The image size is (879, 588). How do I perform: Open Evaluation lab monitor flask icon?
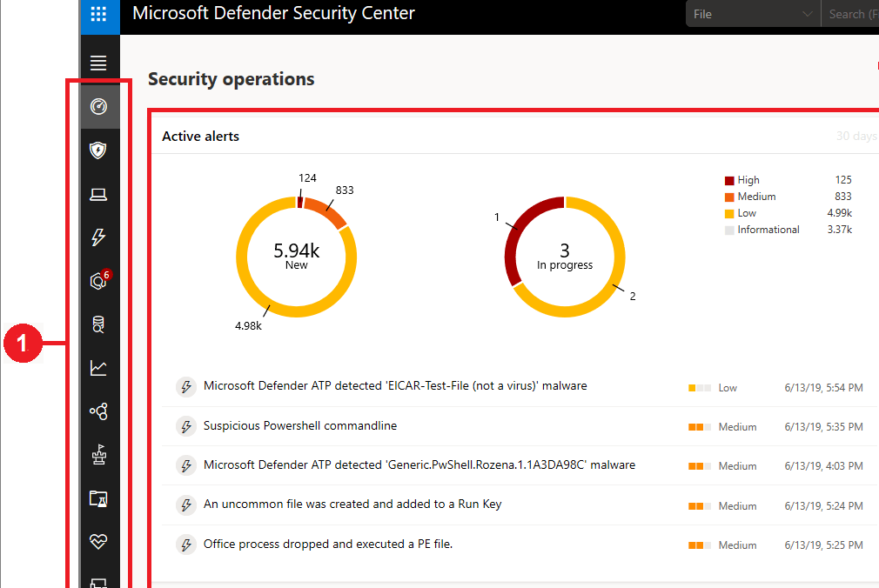(x=98, y=498)
